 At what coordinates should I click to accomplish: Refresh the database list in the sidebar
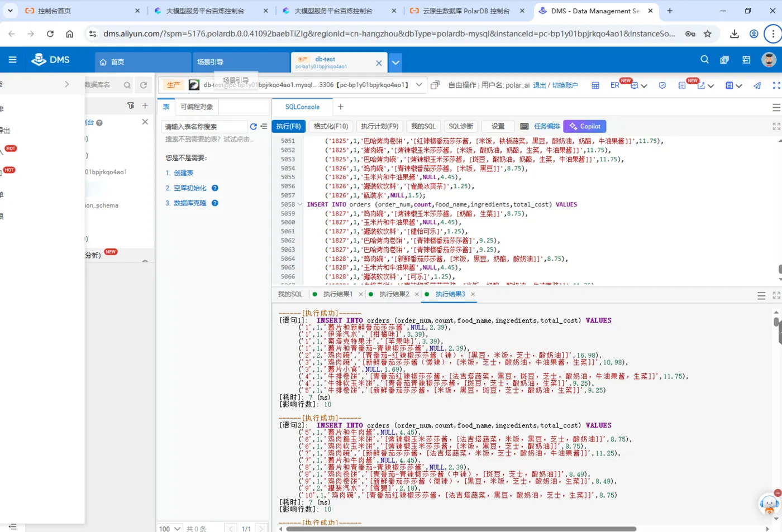[x=144, y=85]
